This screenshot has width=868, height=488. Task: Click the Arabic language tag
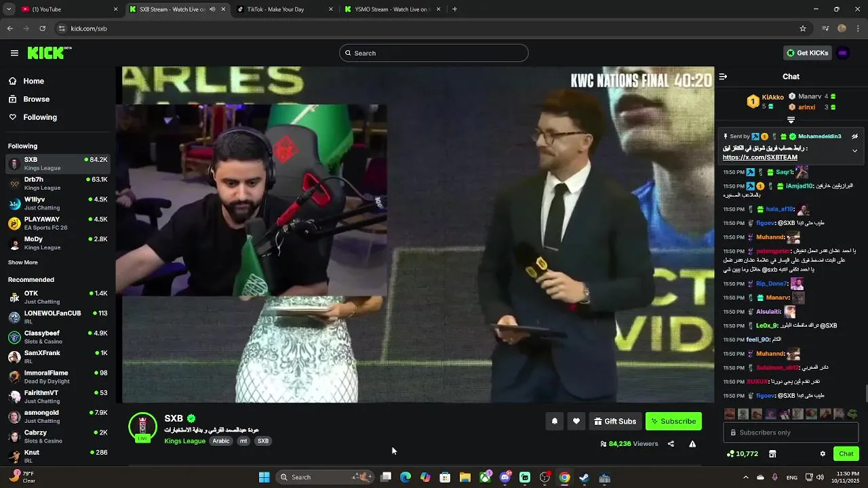[221, 441]
